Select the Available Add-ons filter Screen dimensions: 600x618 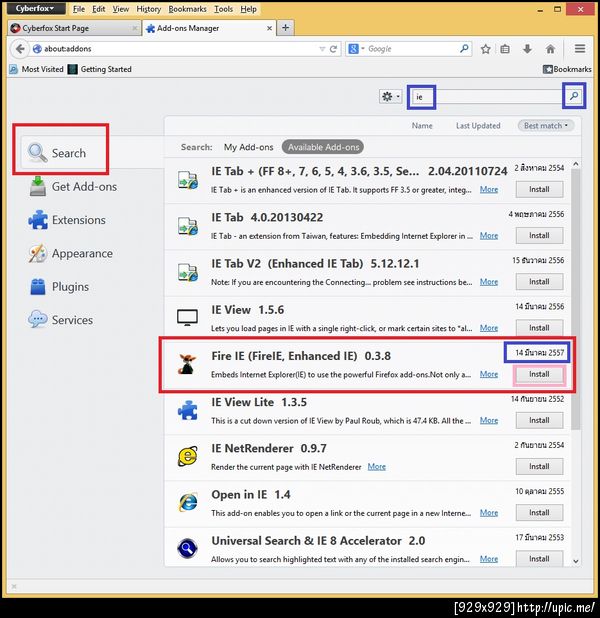click(x=323, y=147)
